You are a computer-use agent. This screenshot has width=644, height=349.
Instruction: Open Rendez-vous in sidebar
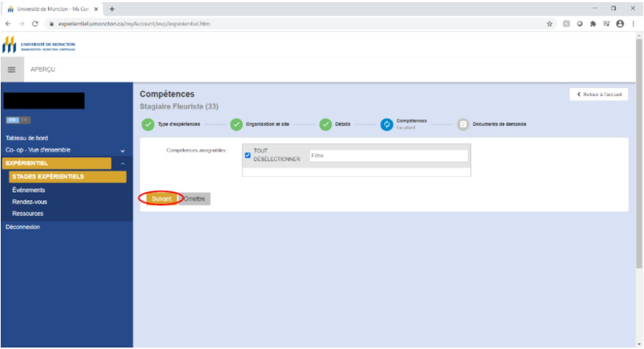point(30,202)
